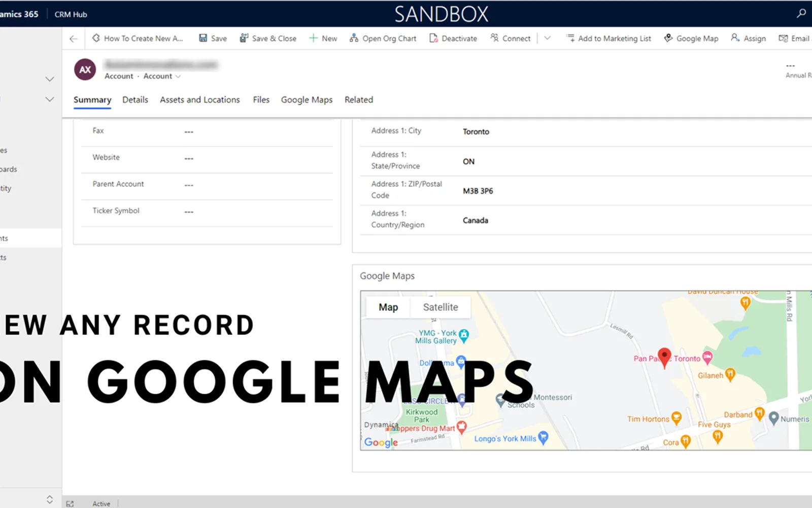The width and height of the screenshot is (812, 508).
Task: Click the Tim Hortons map marker
Action: [x=676, y=418]
